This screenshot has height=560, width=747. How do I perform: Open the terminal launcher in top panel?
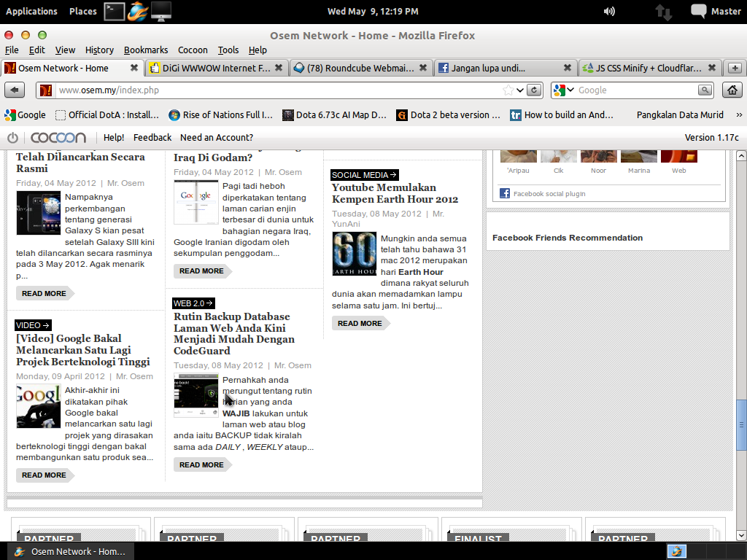tap(115, 11)
